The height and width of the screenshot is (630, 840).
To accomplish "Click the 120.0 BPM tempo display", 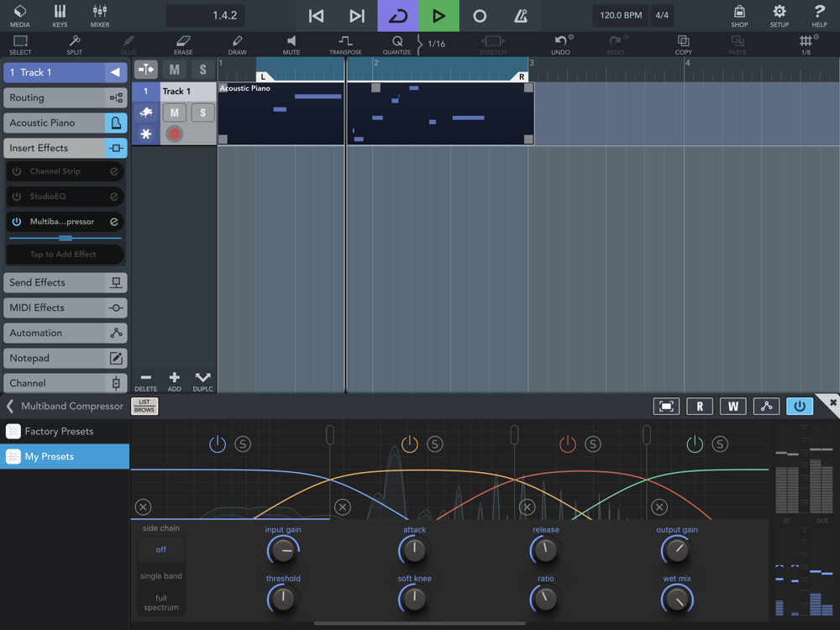I will tap(621, 16).
